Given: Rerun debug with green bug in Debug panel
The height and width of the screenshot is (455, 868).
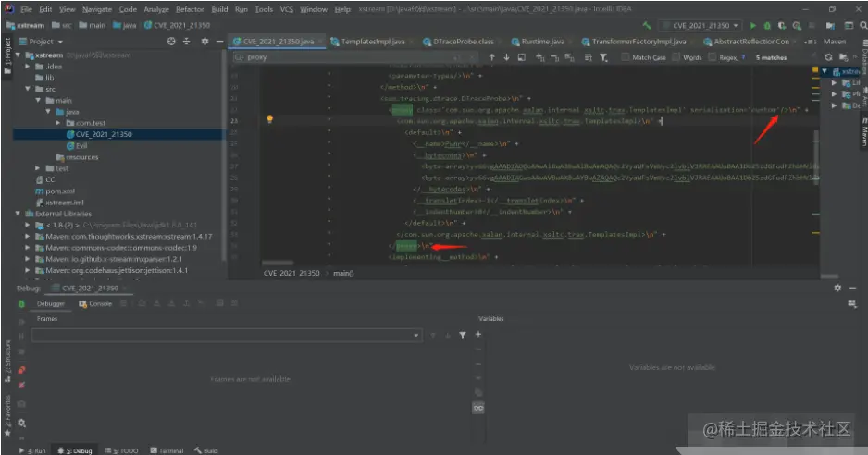Looking at the screenshot, I should [x=21, y=304].
